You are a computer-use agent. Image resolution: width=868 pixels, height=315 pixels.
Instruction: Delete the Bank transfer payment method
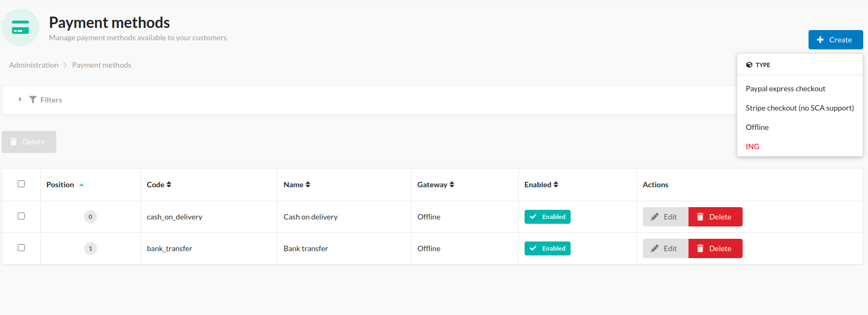coord(715,248)
